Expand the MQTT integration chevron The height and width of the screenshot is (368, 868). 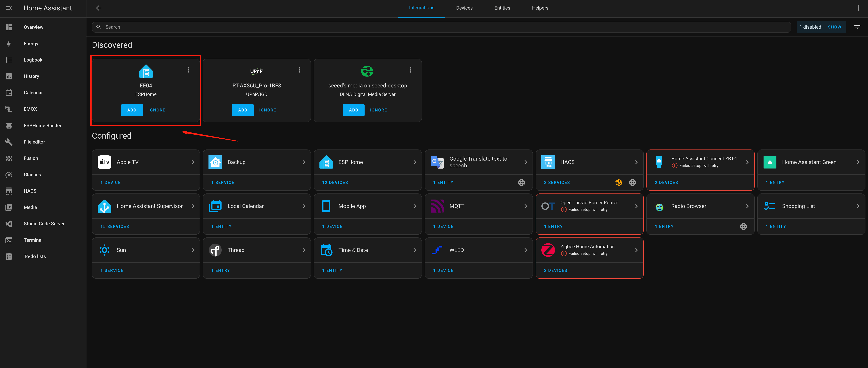(x=525, y=206)
